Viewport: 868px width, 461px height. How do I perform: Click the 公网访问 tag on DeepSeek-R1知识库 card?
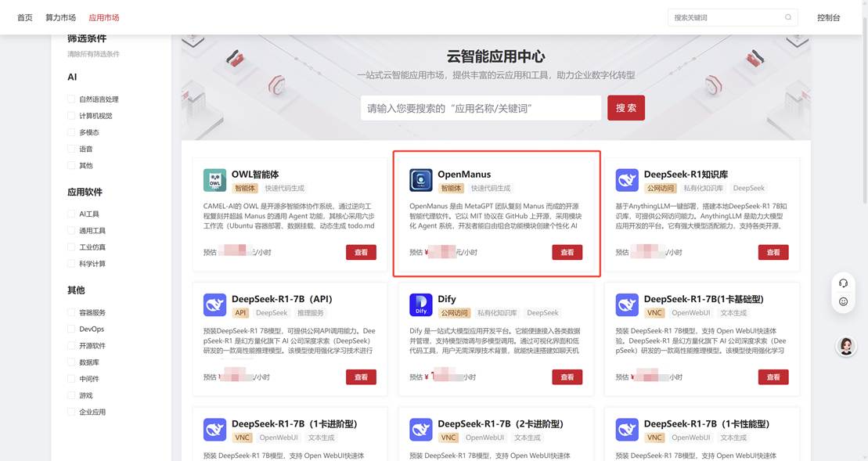click(x=661, y=188)
